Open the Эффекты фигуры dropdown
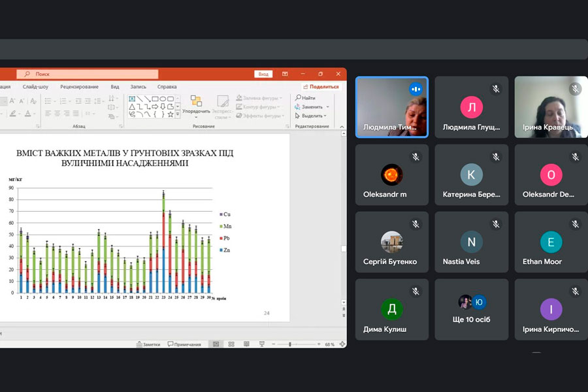Viewport: 588px width, 392px height. click(260, 116)
